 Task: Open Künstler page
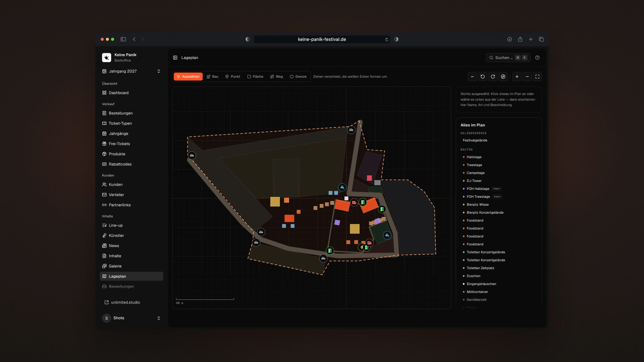(131, 236)
